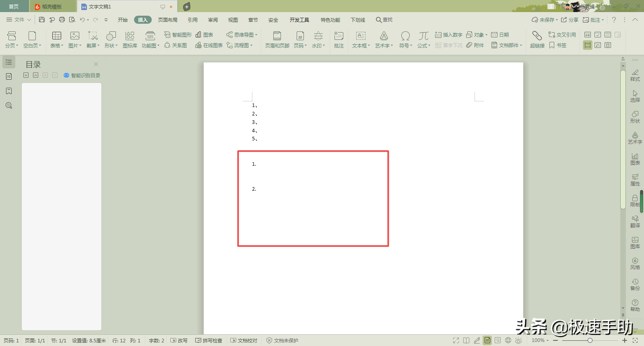Image resolution: width=644 pixels, height=346 pixels.
Task: Click 插入数字 insert number
Action: [x=449, y=35]
